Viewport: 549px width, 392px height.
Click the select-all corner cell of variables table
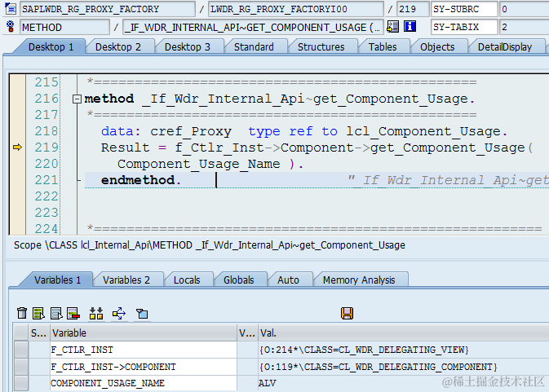[21, 333]
